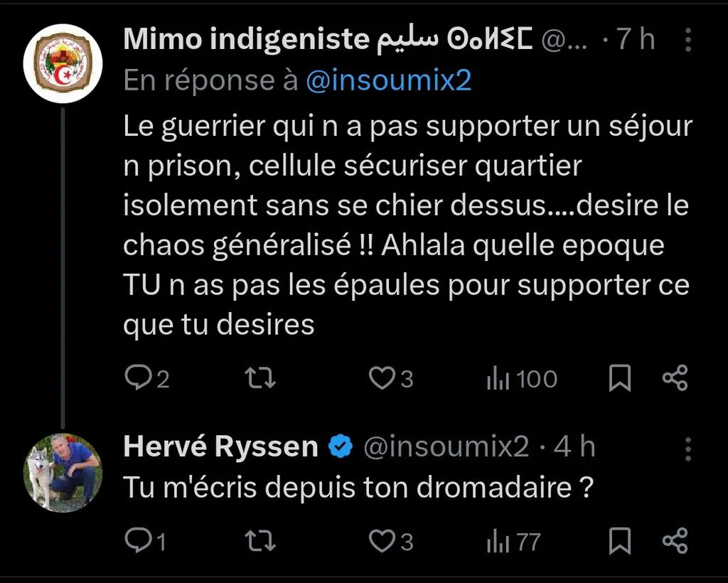Bookmark Mimo indigeniste's tweet

point(619,378)
